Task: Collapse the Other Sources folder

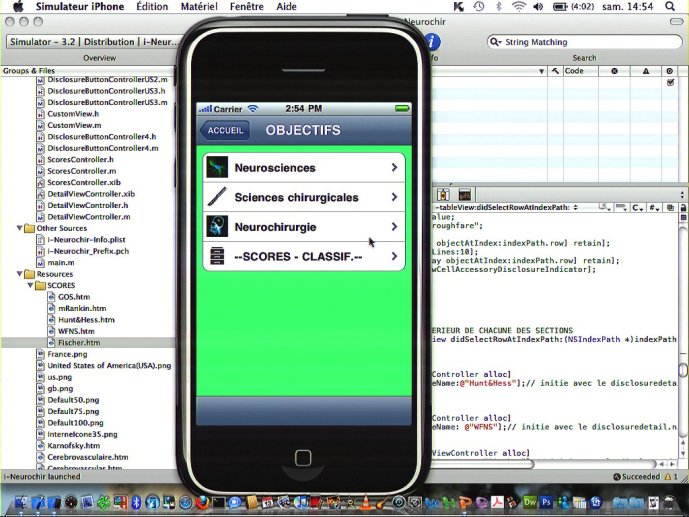Action: tap(19, 228)
